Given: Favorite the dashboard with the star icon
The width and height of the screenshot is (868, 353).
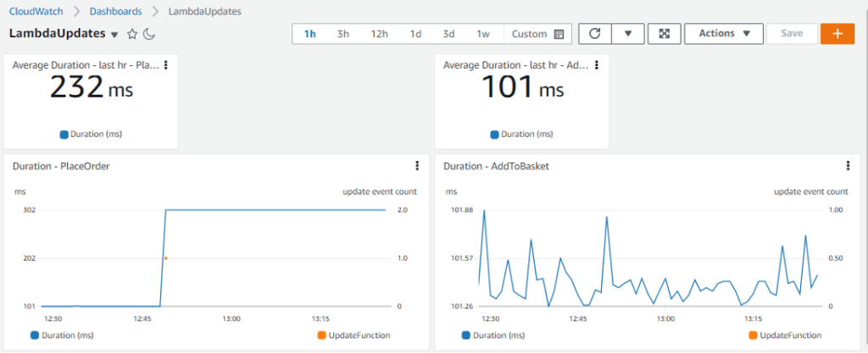Looking at the screenshot, I should (132, 35).
